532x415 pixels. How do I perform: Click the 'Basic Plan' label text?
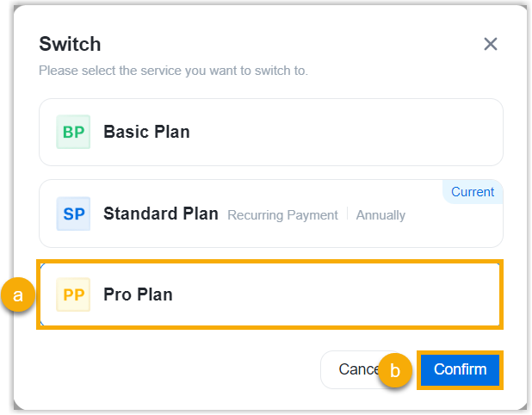coord(146,133)
